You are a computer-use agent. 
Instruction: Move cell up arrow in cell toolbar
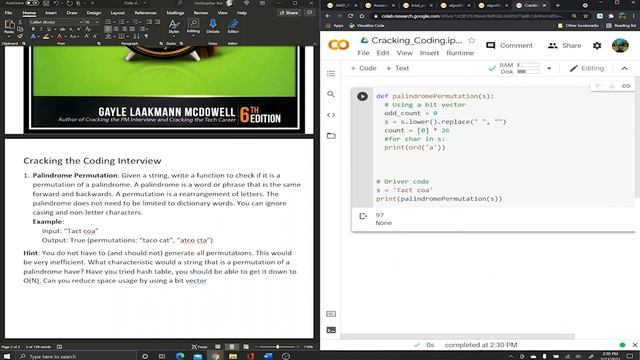click(598, 86)
